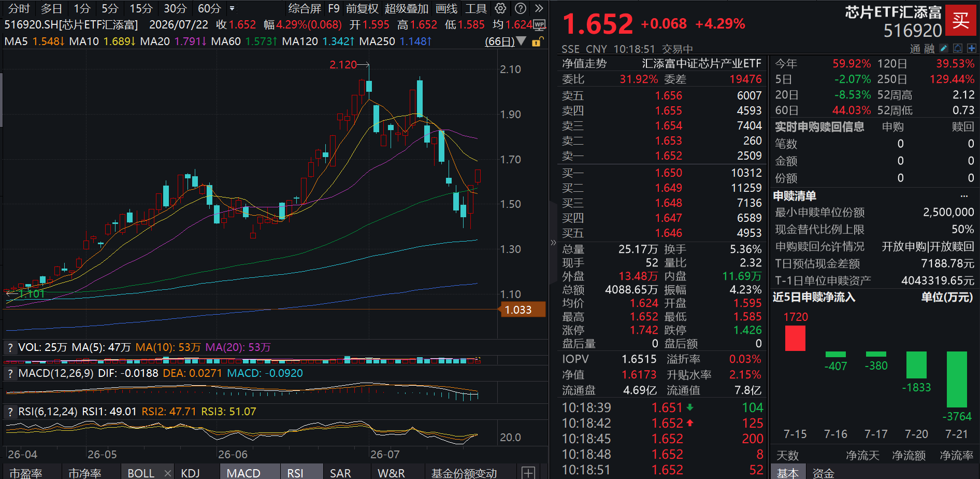Switch to 资金 tab at bottom right
The image size is (980, 479).
823,473
